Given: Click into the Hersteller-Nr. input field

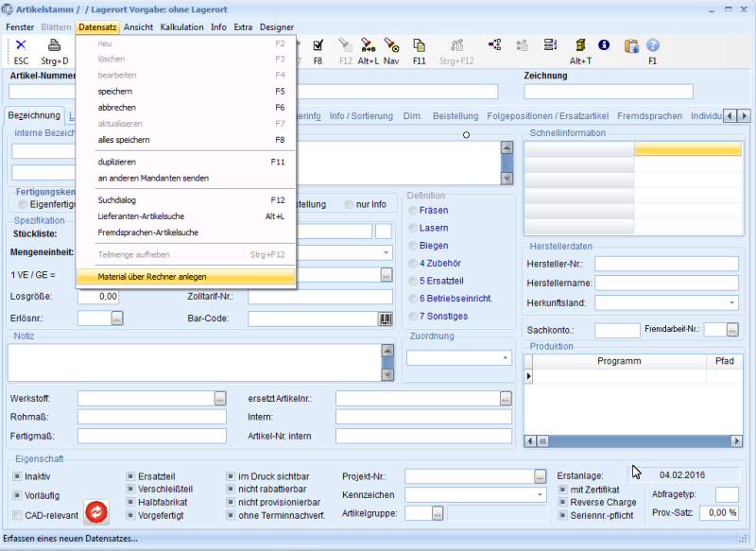Looking at the screenshot, I should pos(665,264).
